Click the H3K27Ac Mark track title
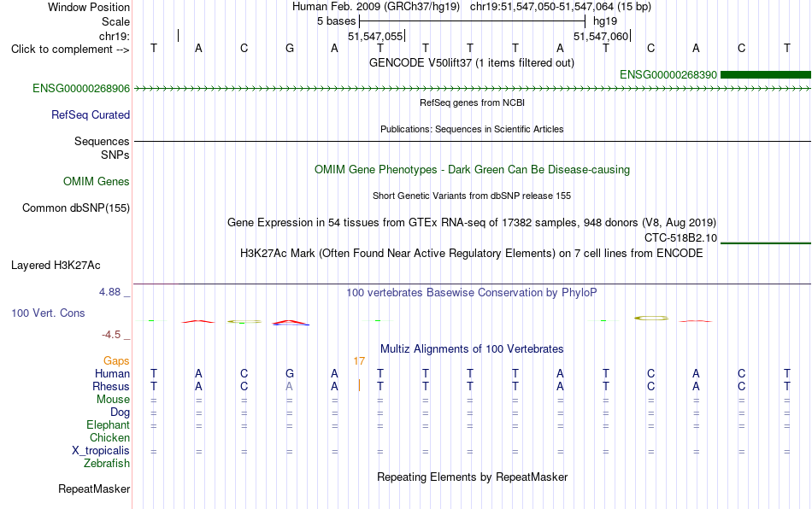812x509 pixels. [x=472, y=253]
